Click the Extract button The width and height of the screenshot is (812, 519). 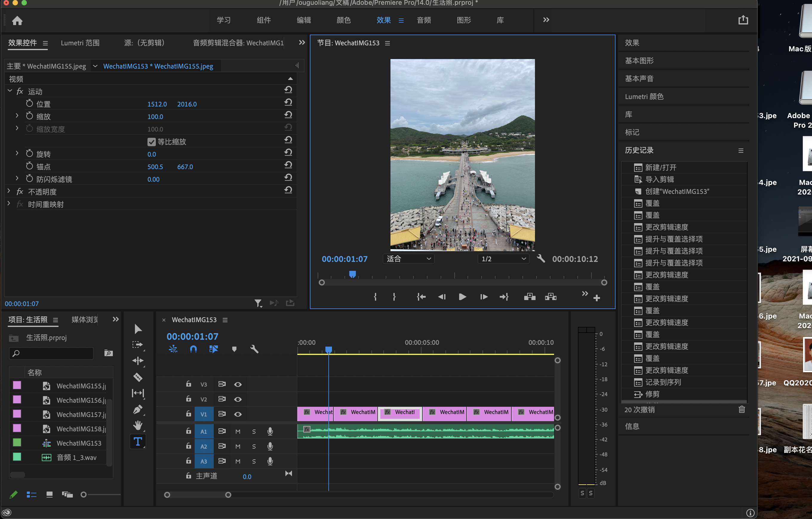pyautogui.click(x=551, y=296)
